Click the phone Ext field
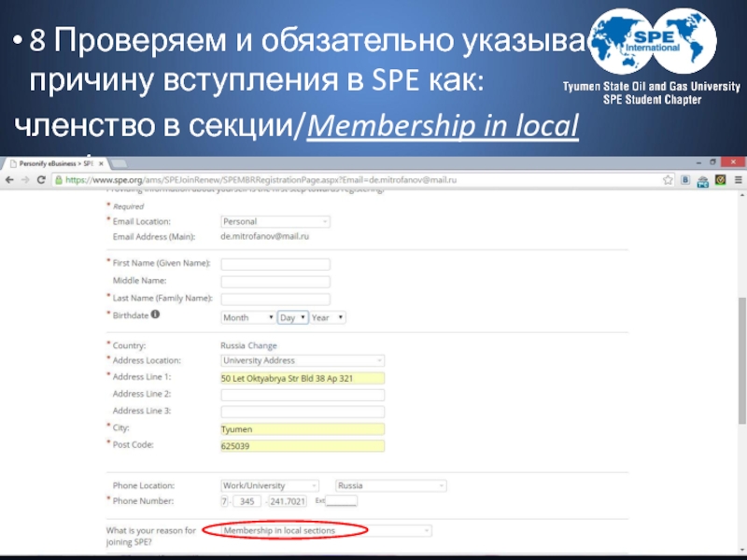The image size is (747, 560). coord(342,501)
